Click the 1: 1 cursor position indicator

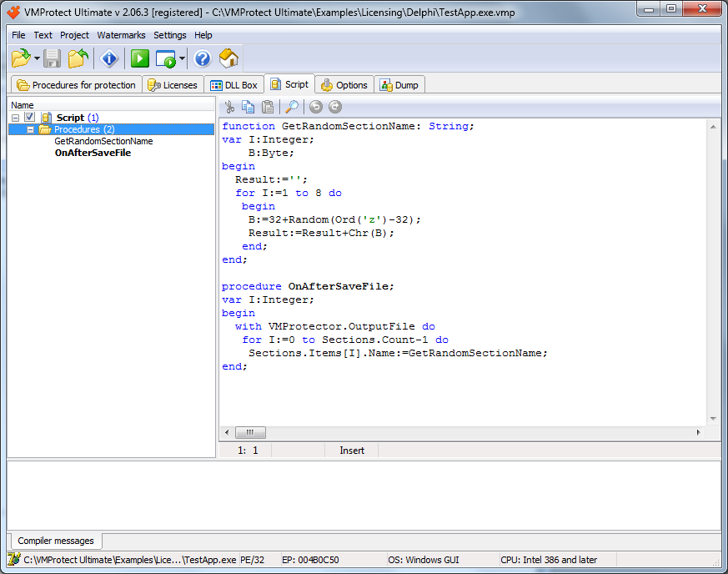[248, 451]
